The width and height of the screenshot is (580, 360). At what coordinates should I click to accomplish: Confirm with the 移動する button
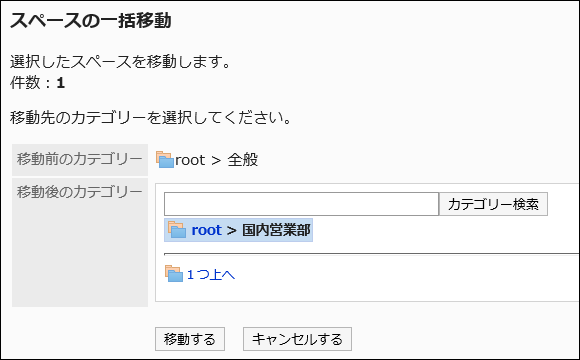point(190,339)
